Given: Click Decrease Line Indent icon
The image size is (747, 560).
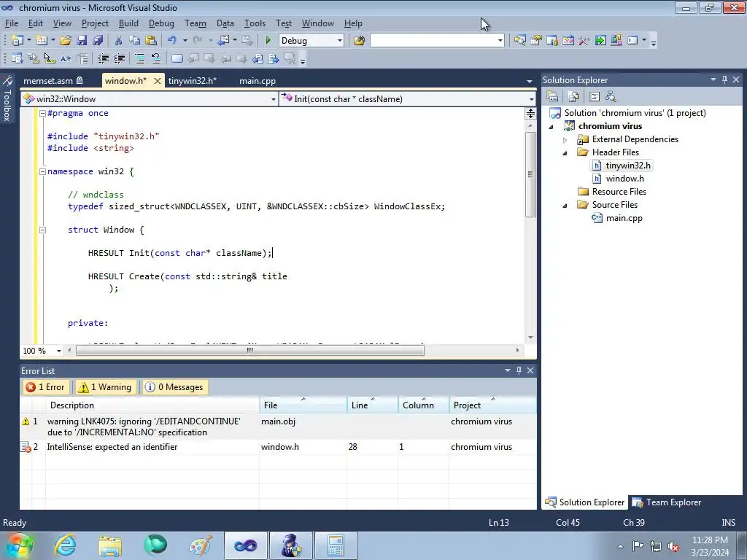Looking at the screenshot, I should coord(103,58).
